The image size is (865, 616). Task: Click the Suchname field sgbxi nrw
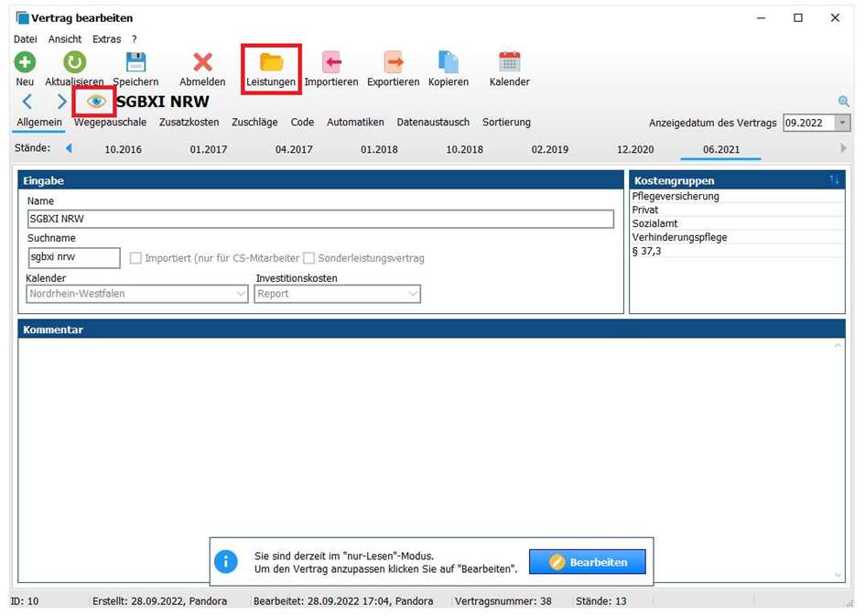(x=74, y=257)
